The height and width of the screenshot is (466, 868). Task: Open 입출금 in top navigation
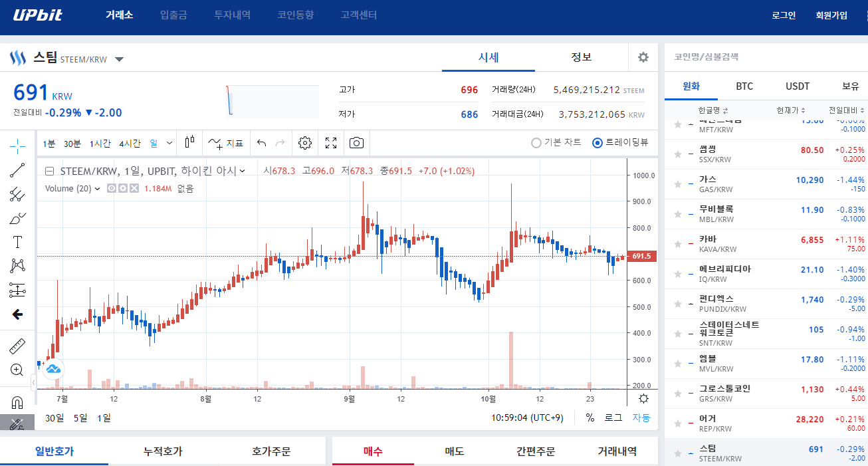(x=173, y=15)
